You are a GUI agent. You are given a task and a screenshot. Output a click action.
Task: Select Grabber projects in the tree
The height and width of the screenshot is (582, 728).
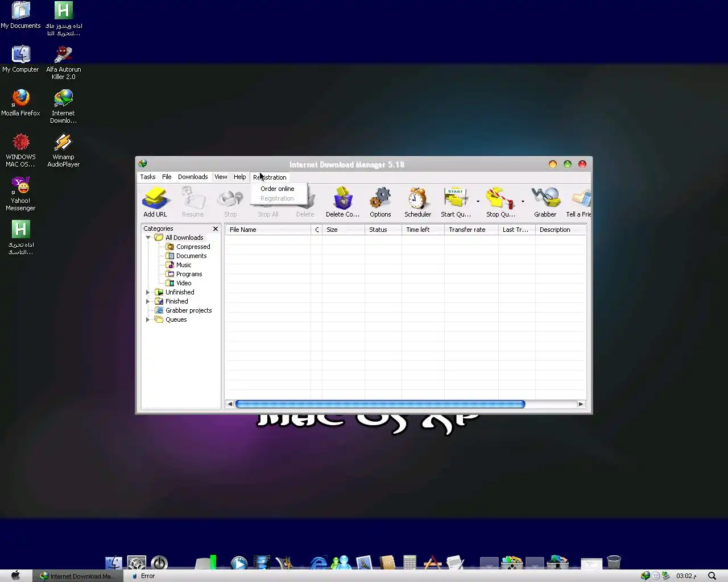pyautogui.click(x=183, y=310)
